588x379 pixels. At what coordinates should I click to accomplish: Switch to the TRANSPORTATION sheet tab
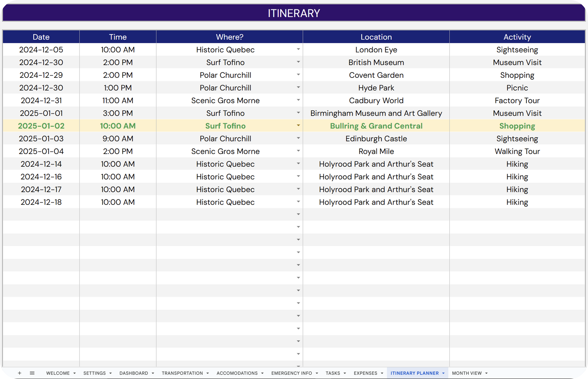pyautogui.click(x=182, y=373)
